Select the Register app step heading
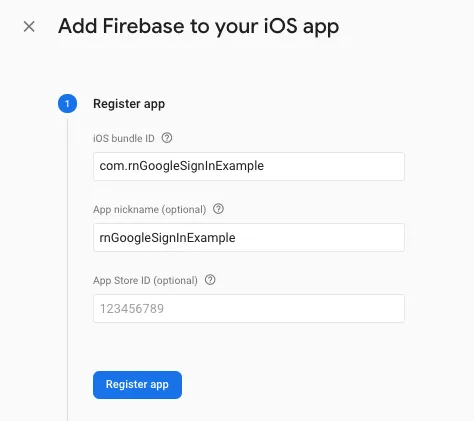The height and width of the screenshot is (421, 474). pos(129,104)
